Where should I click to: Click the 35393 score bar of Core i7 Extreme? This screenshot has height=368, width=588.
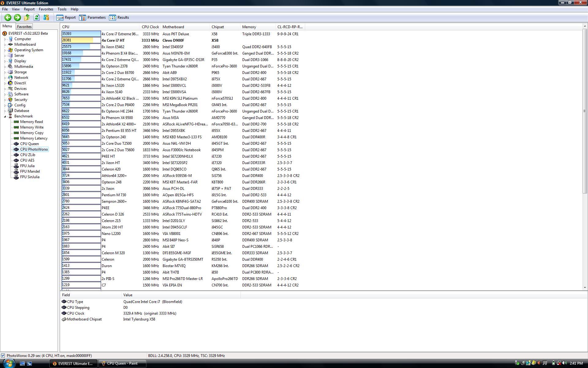point(81,34)
